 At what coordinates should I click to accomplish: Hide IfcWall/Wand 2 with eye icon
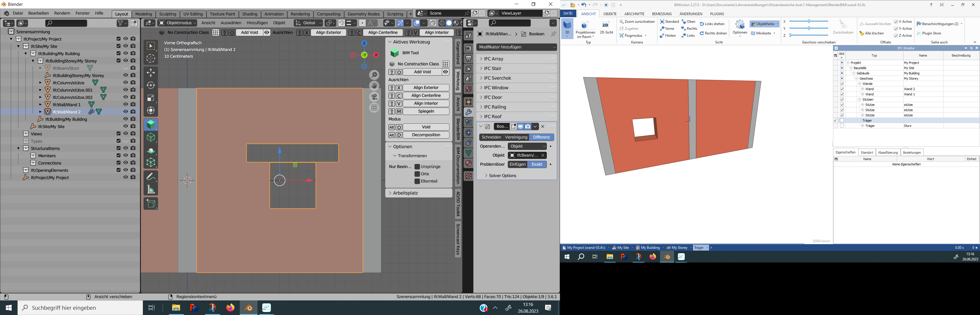(125, 112)
